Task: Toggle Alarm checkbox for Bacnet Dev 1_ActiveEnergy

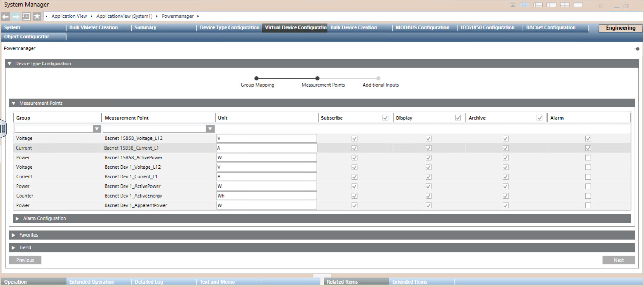Action: (x=588, y=196)
